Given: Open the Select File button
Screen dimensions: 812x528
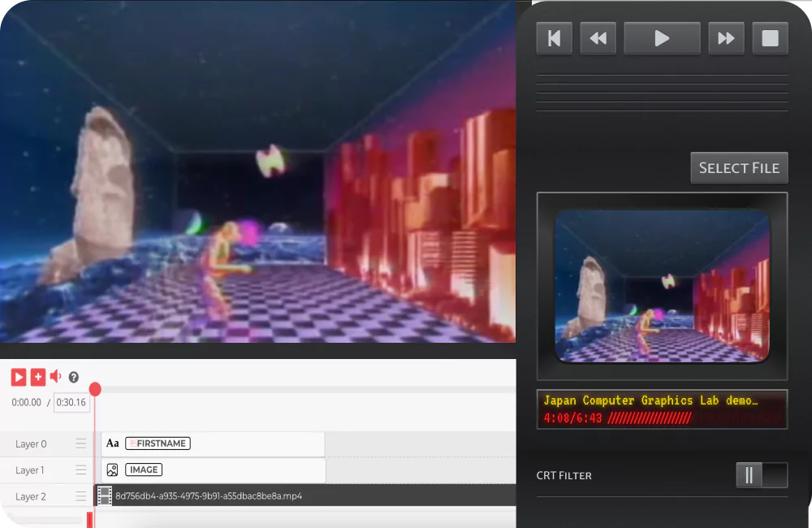Looking at the screenshot, I should [x=739, y=168].
